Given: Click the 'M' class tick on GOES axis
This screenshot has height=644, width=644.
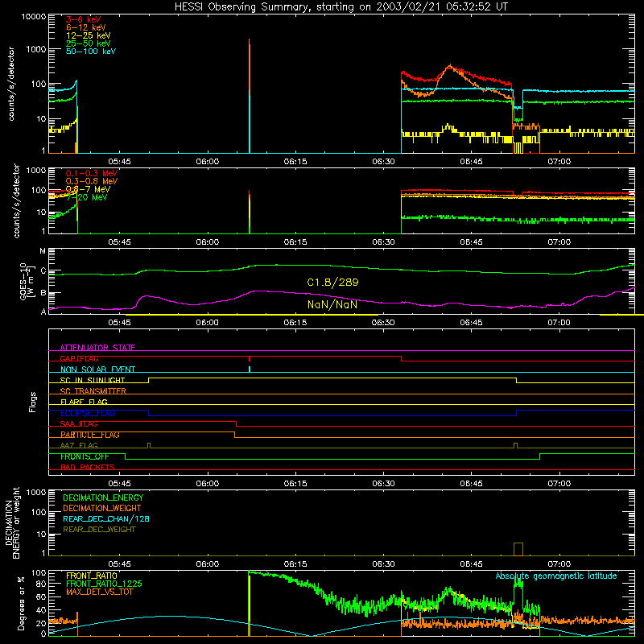Looking at the screenshot, I should point(43,251).
